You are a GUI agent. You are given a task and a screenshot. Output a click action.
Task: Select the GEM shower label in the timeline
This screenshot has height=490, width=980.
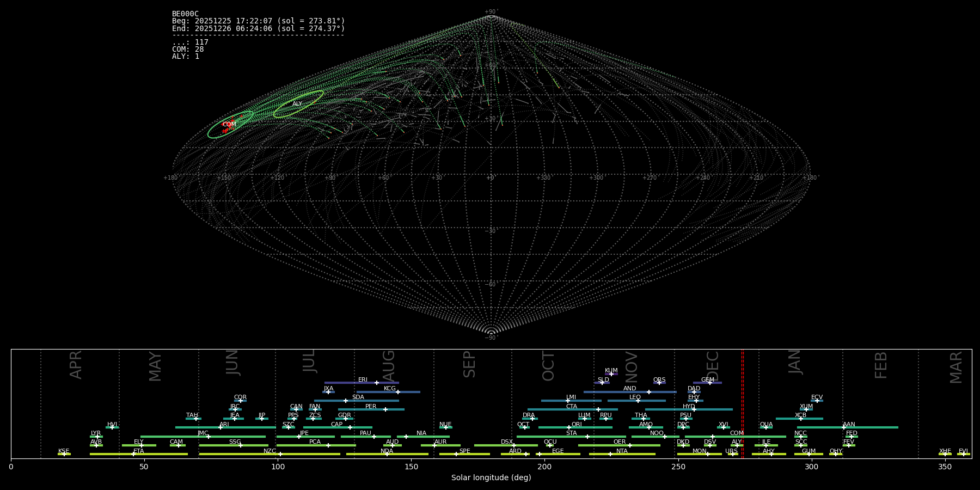(708, 380)
